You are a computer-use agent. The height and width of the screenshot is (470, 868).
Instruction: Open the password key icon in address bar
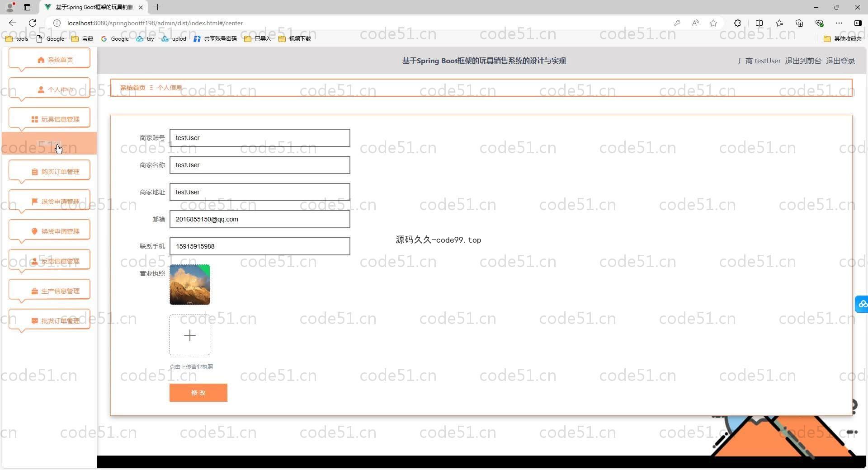coord(677,23)
